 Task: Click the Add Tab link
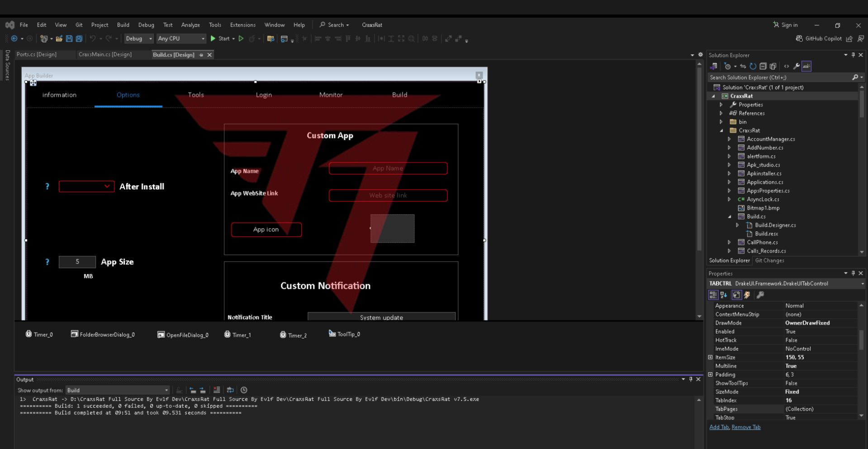tap(719, 427)
